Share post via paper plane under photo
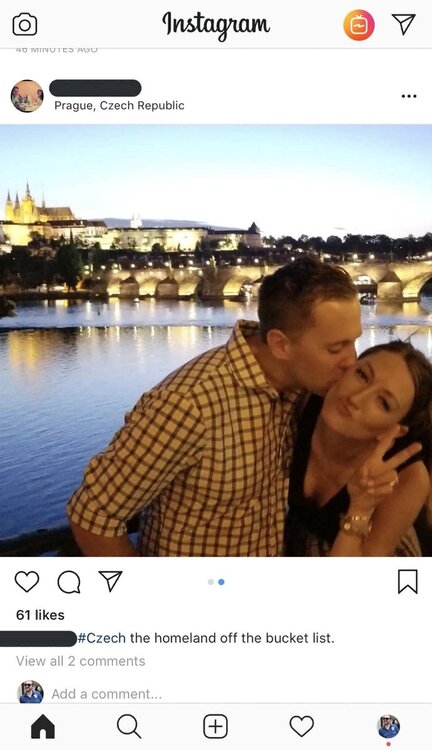This screenshot has height=750, width=432. pos(111,581)
